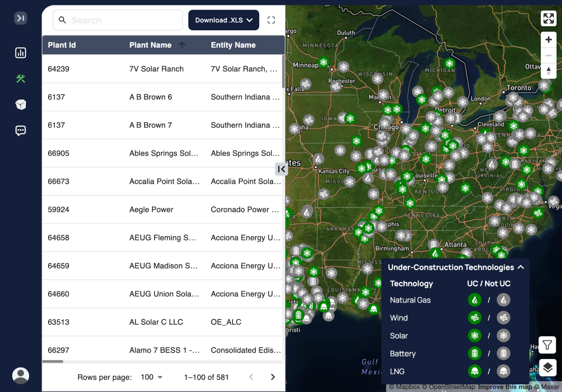Open the map layers style selector
Image resolution: width=562 pixels, height=392 pixels.
tap(547, 368)
